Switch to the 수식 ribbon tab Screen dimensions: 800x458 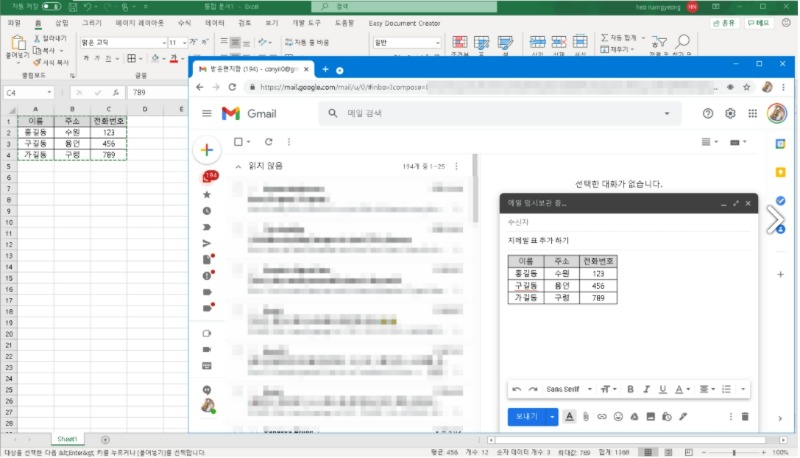tap(184, 21)
